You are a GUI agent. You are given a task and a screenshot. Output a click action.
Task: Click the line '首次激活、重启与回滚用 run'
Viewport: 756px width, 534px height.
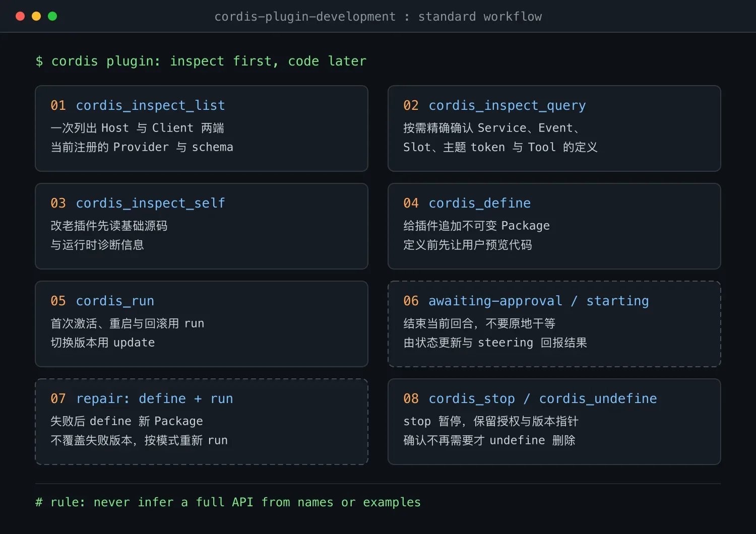[x=128, y=323]
